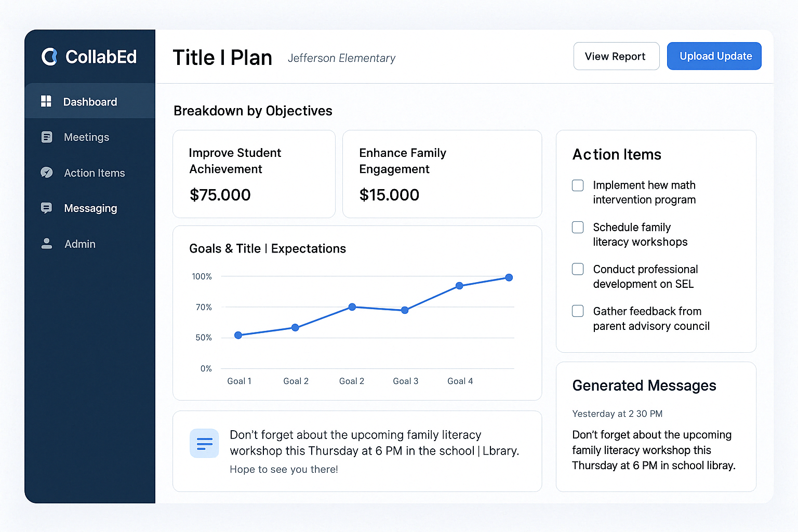Viewport: 798px width, 532px height.
Task: Click the 100% data point on chart
Action: (509, 277)
